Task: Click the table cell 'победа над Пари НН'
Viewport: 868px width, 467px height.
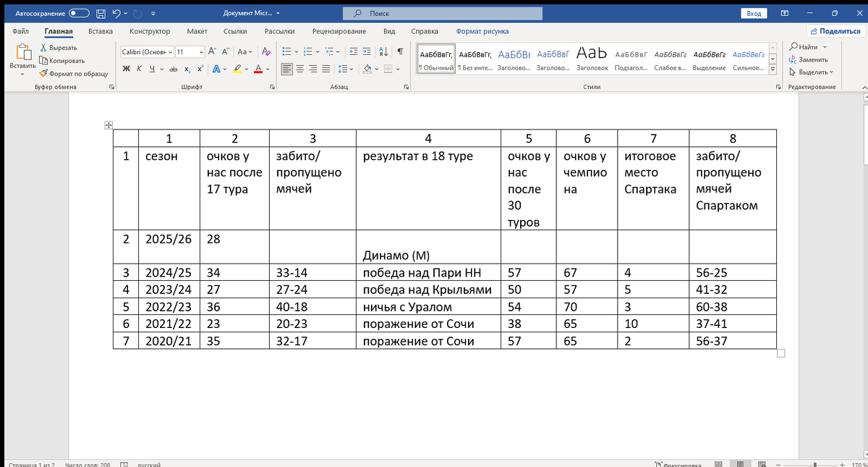Action: [x=430, y=272]
